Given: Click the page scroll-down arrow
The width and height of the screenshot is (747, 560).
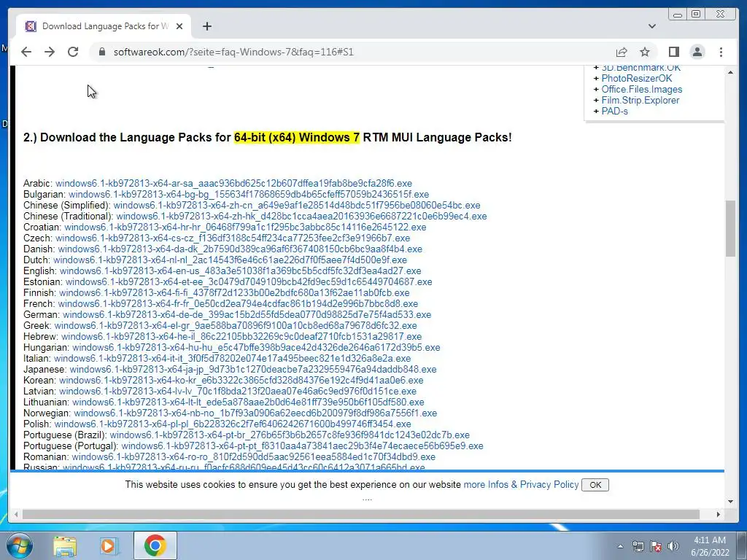Looking at the screenshot, I should (x=730, y=502).
